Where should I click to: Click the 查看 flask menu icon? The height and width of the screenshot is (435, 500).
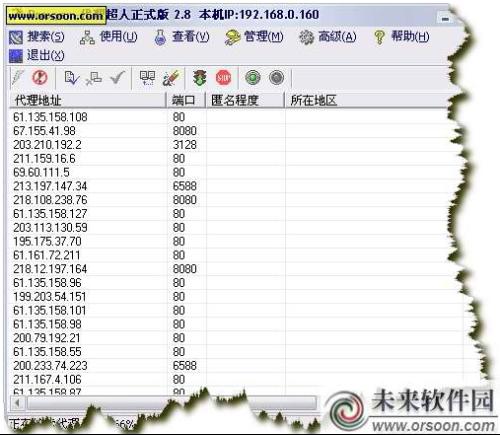point(160,38)
